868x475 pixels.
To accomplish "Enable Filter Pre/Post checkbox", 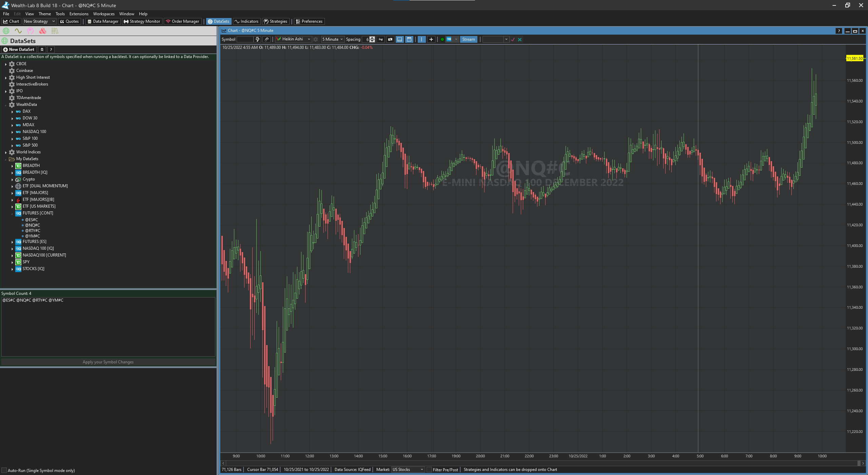I will tap(429, 470).
